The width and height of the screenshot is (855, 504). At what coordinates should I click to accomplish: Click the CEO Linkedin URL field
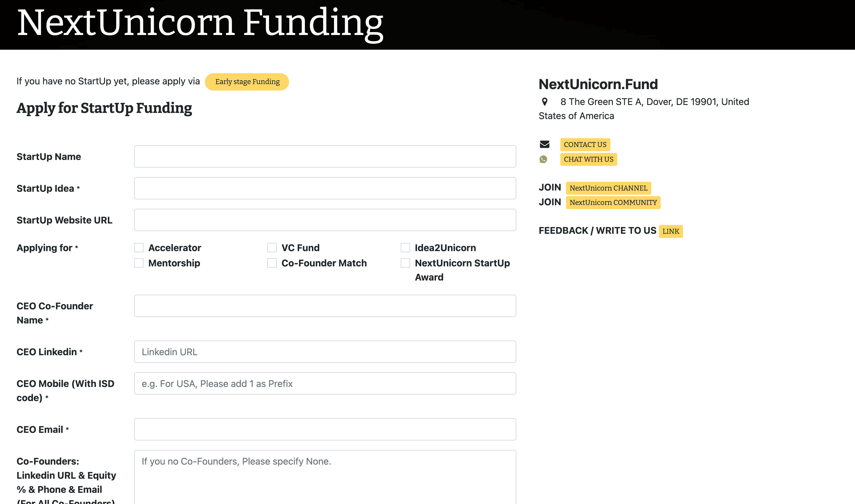point(325,352)
